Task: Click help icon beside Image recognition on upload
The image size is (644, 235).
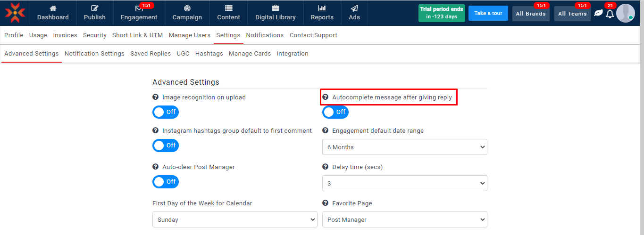Action: tap(155, 97)
